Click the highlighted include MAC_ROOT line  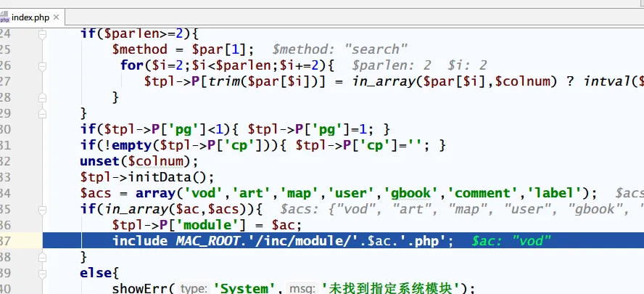coord(283,241)
